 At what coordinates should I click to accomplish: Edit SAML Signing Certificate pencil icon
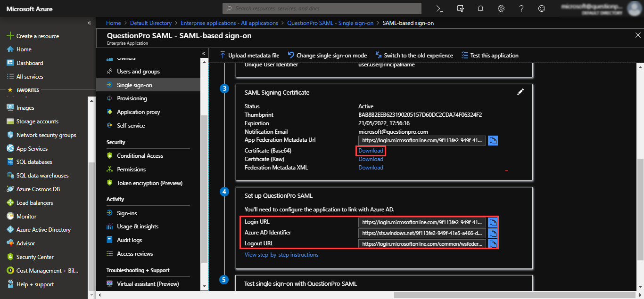520,92
